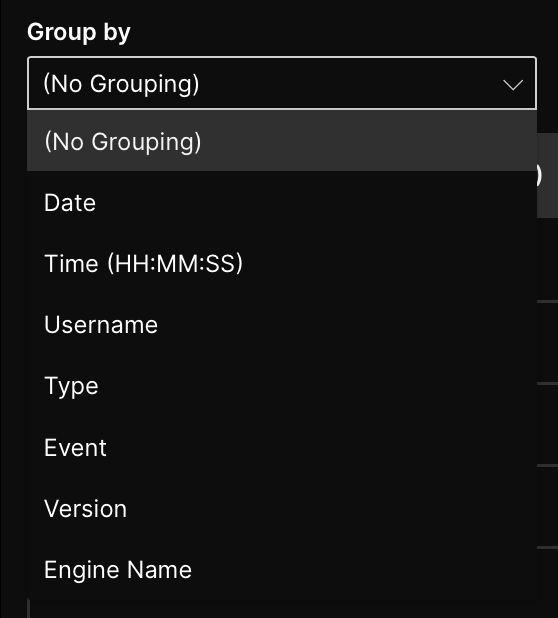The image size is (558, 618).
Task: Click the chevron arrow in Group by box
Action: click(x=513, y=84)
